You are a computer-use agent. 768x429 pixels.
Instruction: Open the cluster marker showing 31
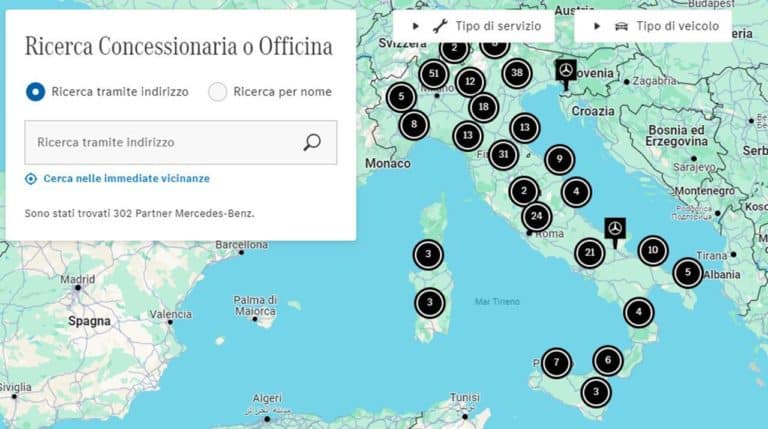click(504, 155)
